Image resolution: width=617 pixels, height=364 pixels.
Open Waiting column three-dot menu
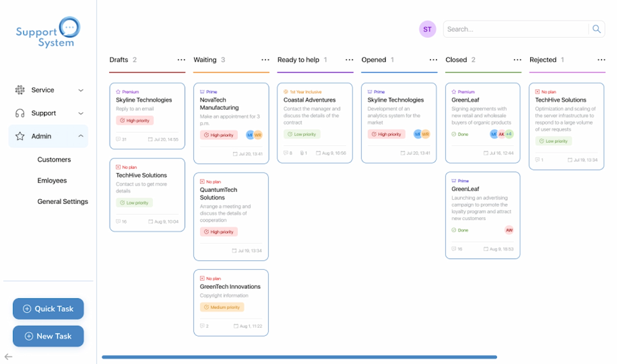[265, 60]
